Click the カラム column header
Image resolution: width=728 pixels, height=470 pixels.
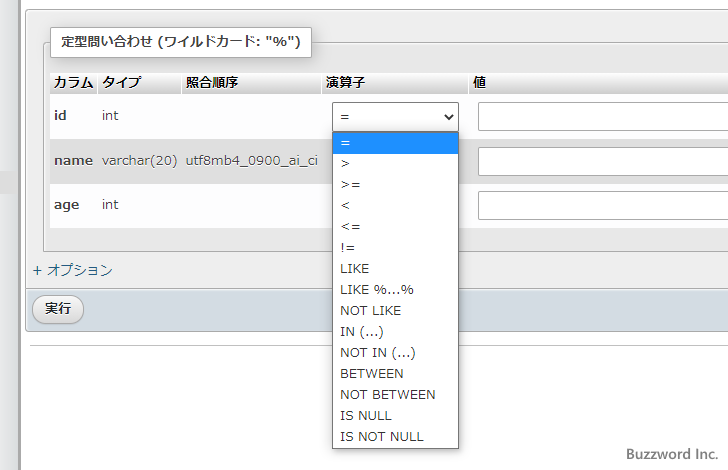pyautogui.click(x=73, y=83)
